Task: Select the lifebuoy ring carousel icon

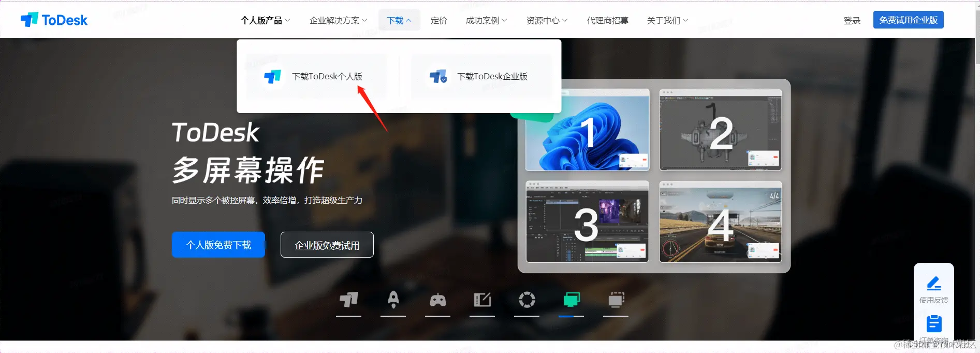Action: (527, 300)
